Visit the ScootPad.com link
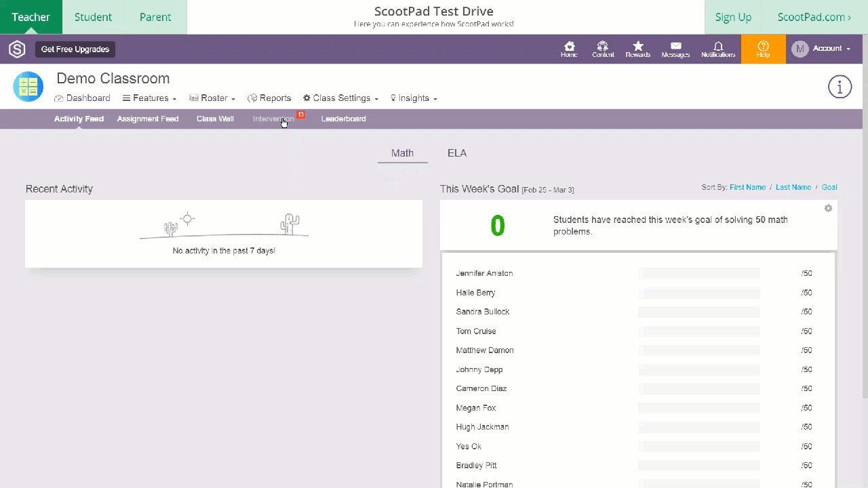Image resolution: width=868 pixels, height=488 pixels. [x=814, y=17]
